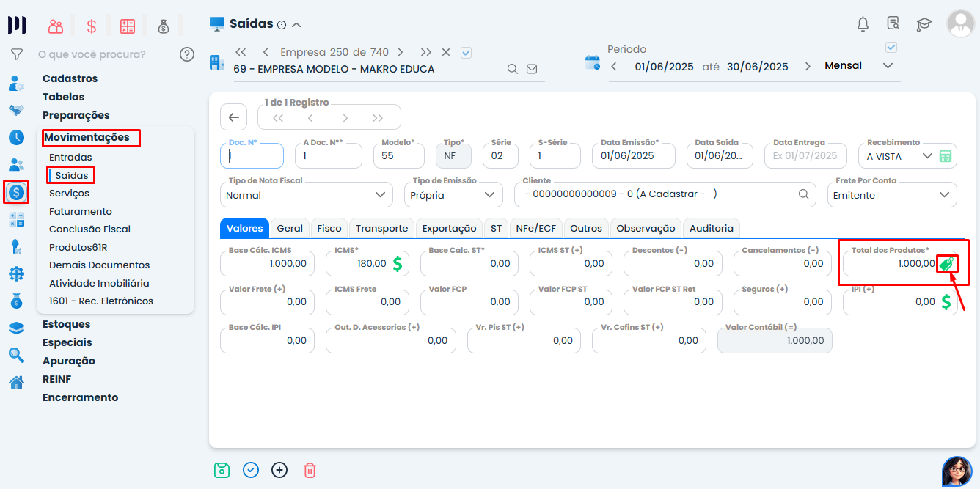The width and height of the screenshot is (980, 489).
Task: Open the notifications bell
Action: pyautogui.click(x=863, y=24)
